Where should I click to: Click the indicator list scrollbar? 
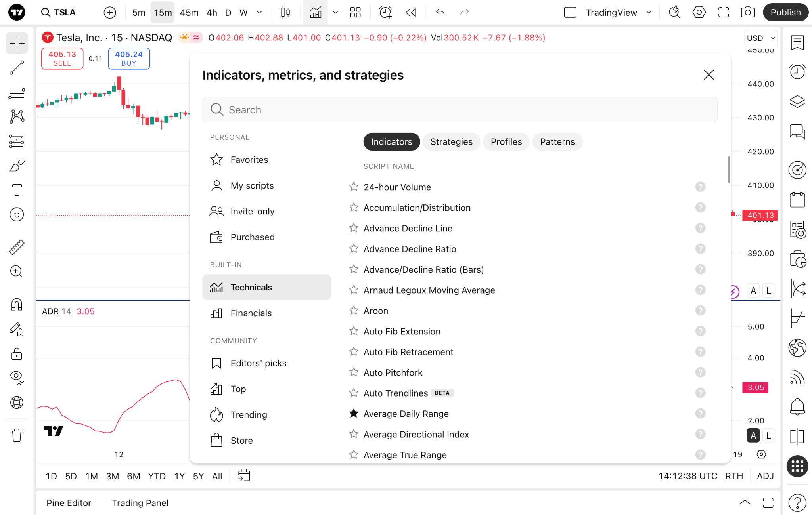[729, 170]
